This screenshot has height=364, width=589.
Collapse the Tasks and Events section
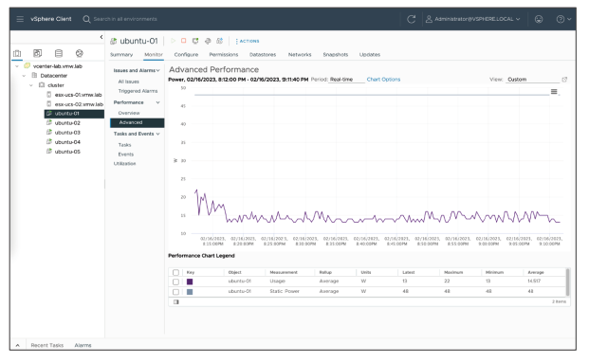click(157, 134)
